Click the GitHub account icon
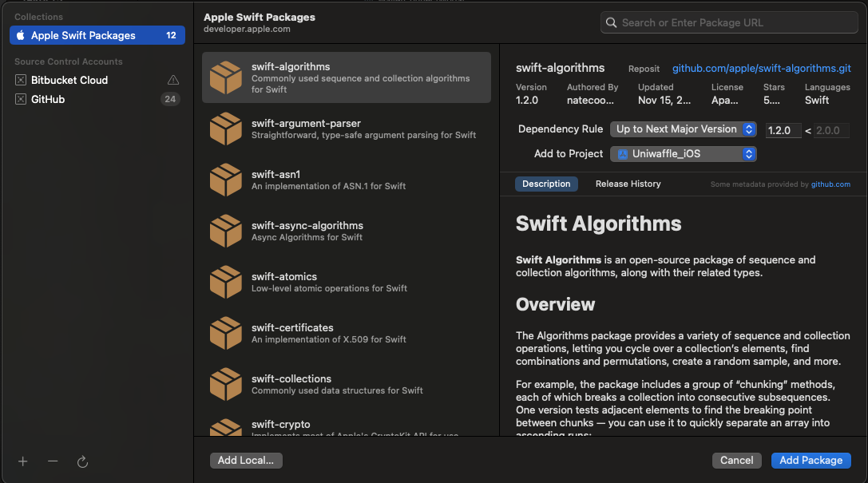The width and height of the screenshot is (868, 483). pos(21,99)
